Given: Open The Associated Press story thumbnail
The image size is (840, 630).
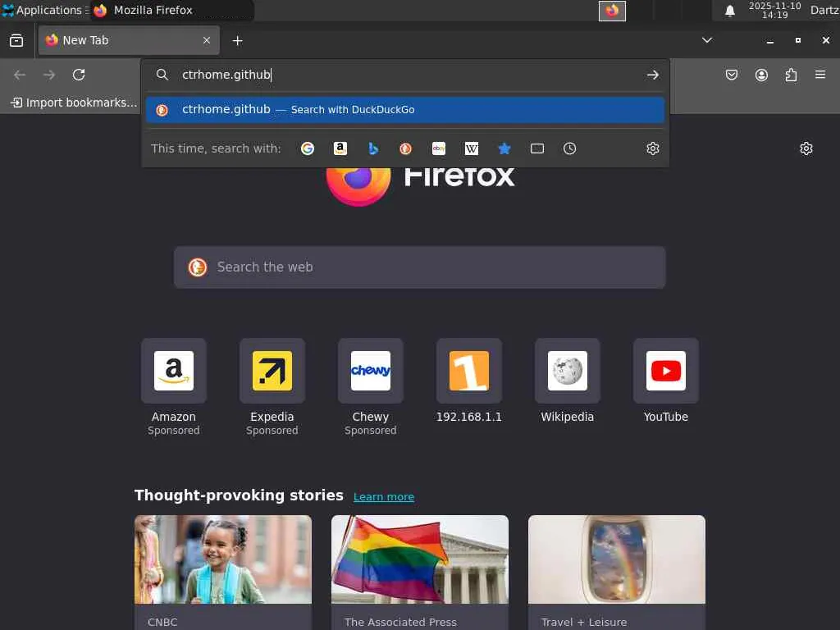Looking at the screenshot, I should pyautogui.click(x=419, y=559).
